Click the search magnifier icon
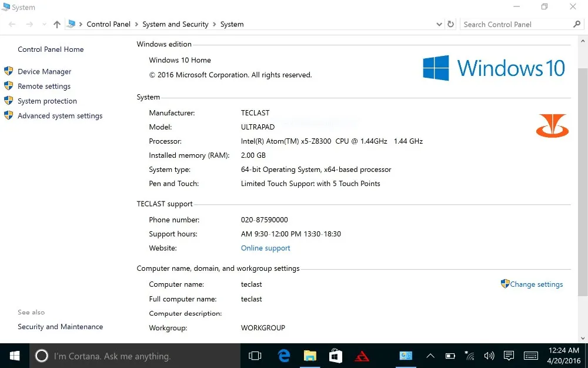The width and height of the screenshot is (588, 368). click(x=577, y=24)
